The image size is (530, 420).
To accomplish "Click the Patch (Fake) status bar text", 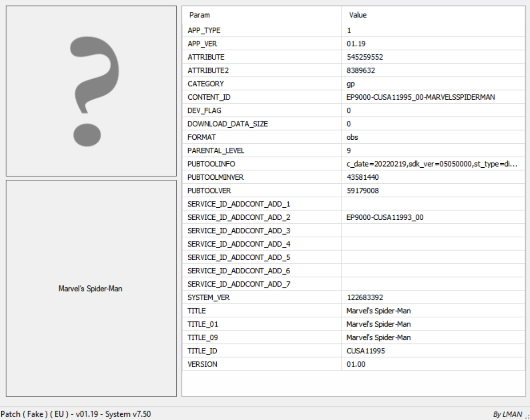I will [76, 414].
